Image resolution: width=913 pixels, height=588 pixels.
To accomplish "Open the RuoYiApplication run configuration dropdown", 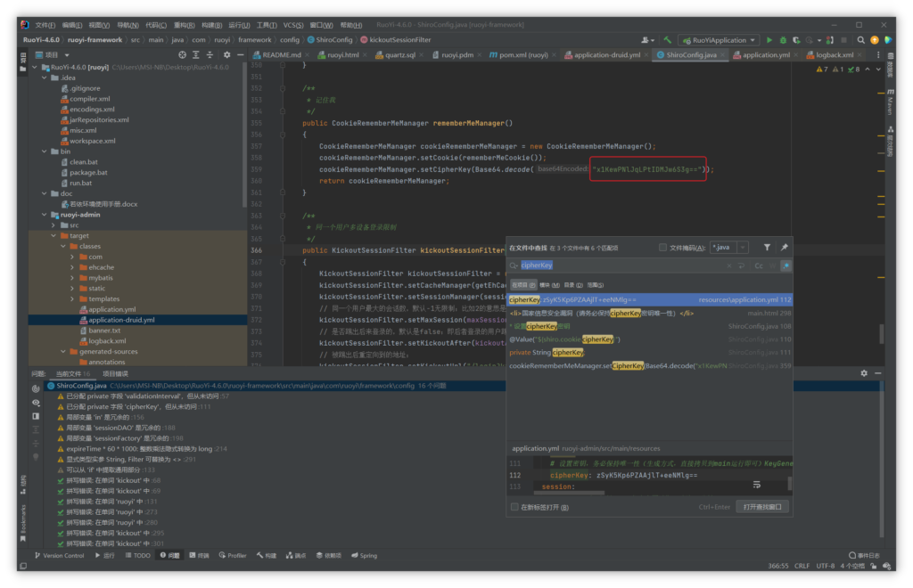I will pos(720,40).
